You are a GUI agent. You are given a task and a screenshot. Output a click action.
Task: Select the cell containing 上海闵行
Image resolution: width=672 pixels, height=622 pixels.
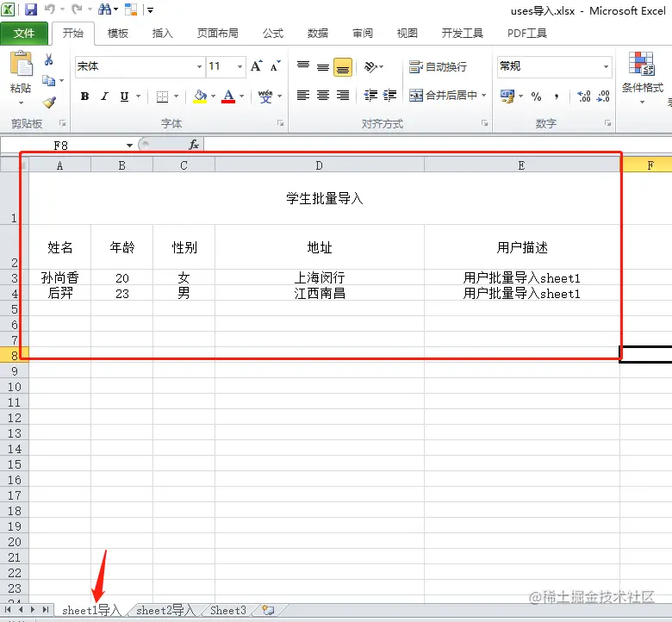320,277
